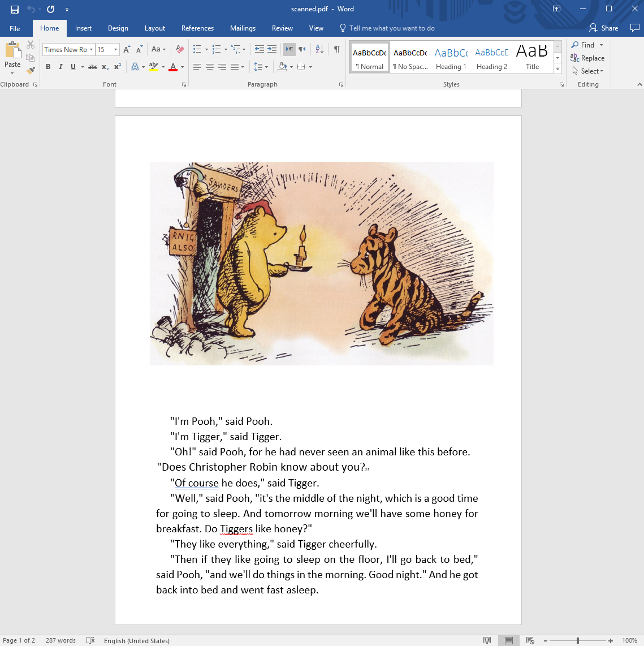Open the font name dropdown

(x=92, y=49)
